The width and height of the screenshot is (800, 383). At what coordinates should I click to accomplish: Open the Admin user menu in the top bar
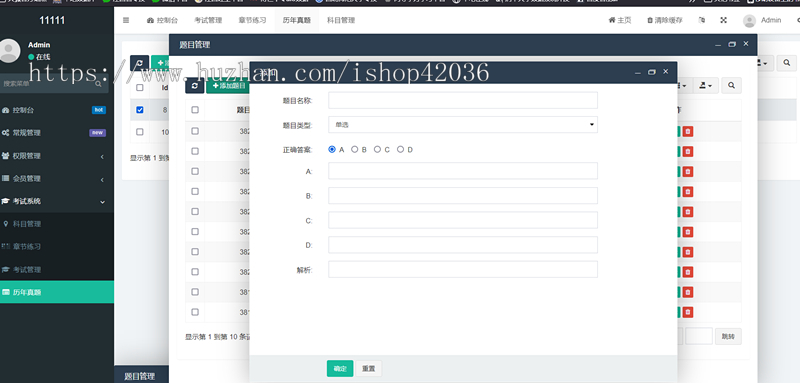(762, 20)
